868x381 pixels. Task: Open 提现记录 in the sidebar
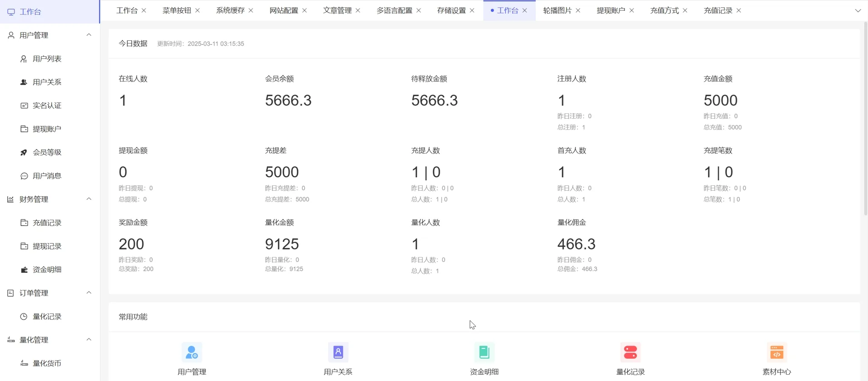47,246
